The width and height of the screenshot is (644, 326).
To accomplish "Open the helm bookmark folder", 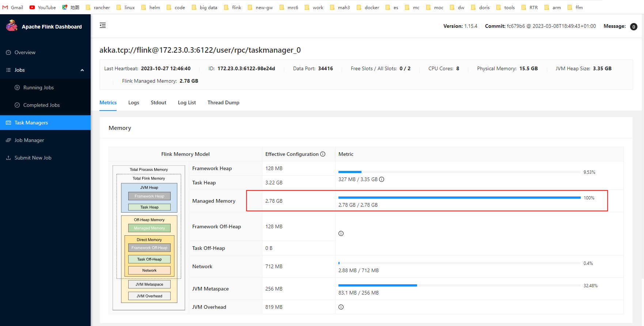I will pos(151,7).
